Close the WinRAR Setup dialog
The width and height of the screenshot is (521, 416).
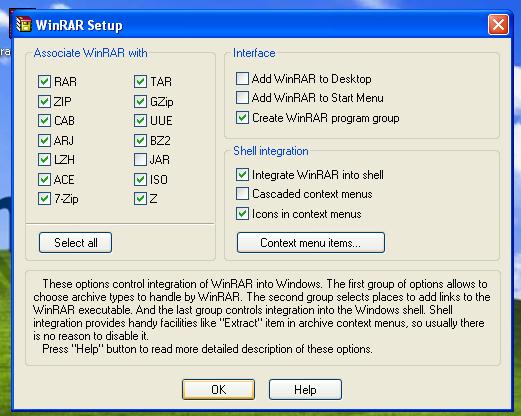(x=498, y=24)
